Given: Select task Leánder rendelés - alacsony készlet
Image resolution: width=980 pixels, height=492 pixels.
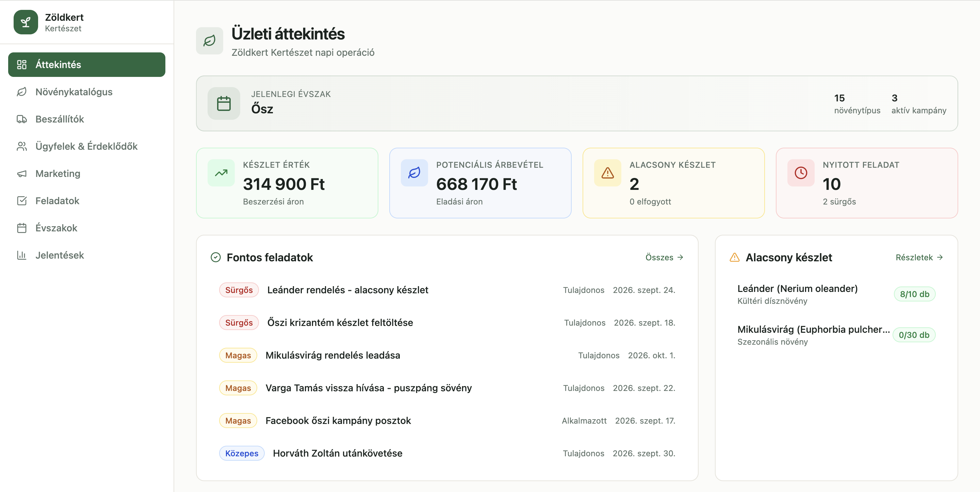Looking at the screenshot, I should 447,290.
